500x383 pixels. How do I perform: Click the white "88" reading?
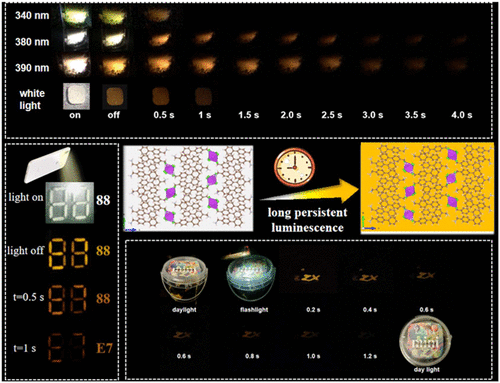pos(103,200)
